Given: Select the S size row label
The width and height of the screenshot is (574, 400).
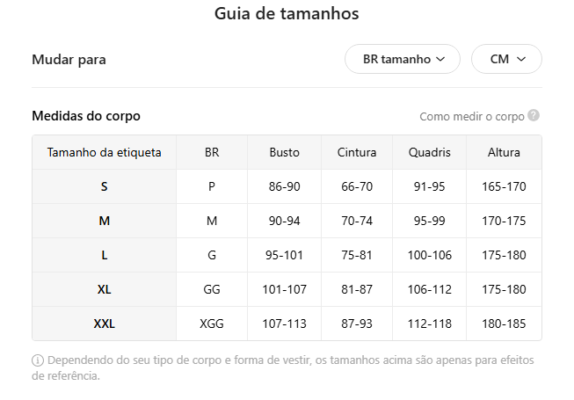Looking at the screenshot, I should pos(104,187).
